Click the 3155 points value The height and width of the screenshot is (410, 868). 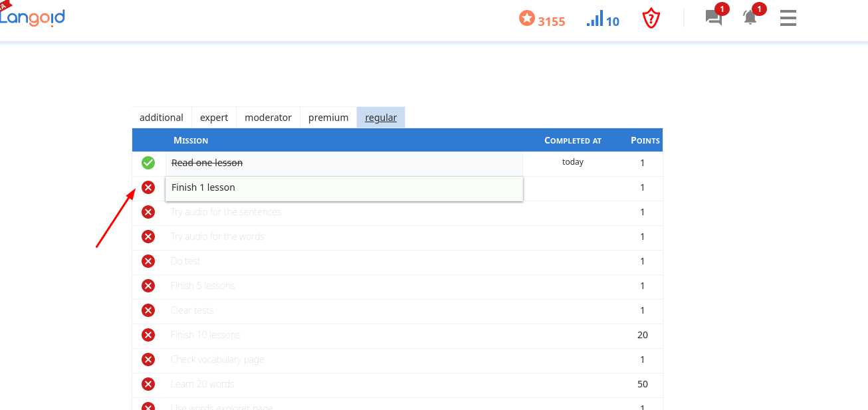click(x=552, y=21)
